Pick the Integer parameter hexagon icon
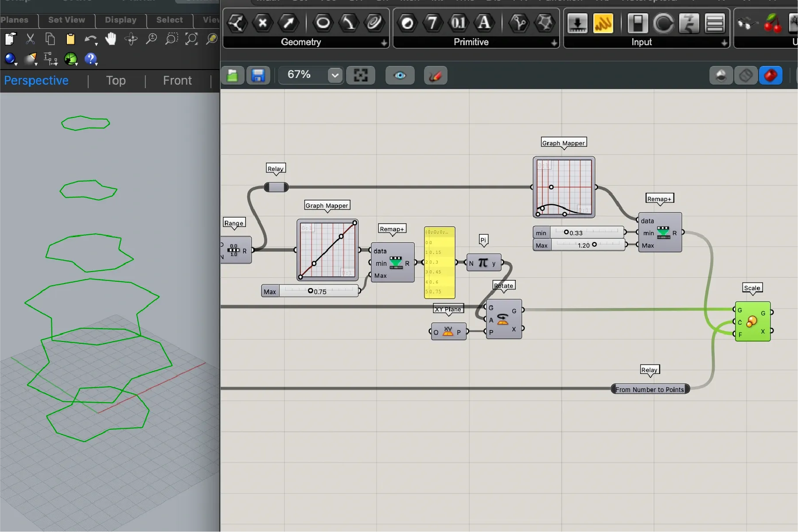The height and width of the screenshot is (532, 798). pos(432,23)
